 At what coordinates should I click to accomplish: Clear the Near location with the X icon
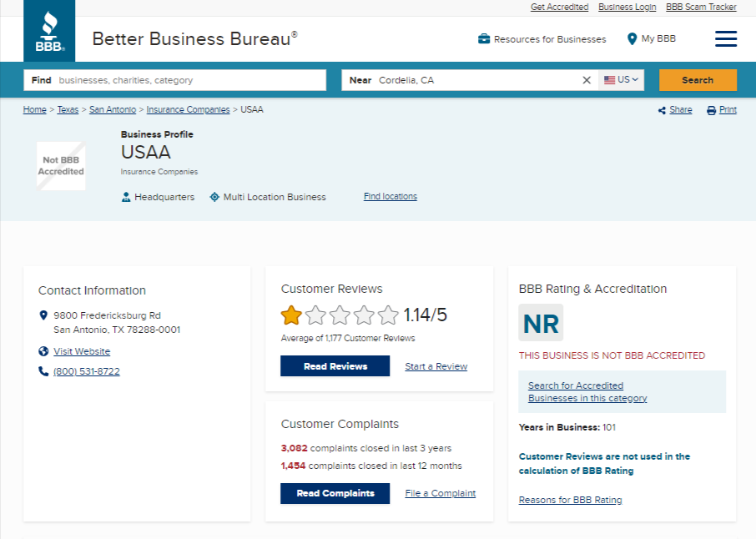coord(587,80)
